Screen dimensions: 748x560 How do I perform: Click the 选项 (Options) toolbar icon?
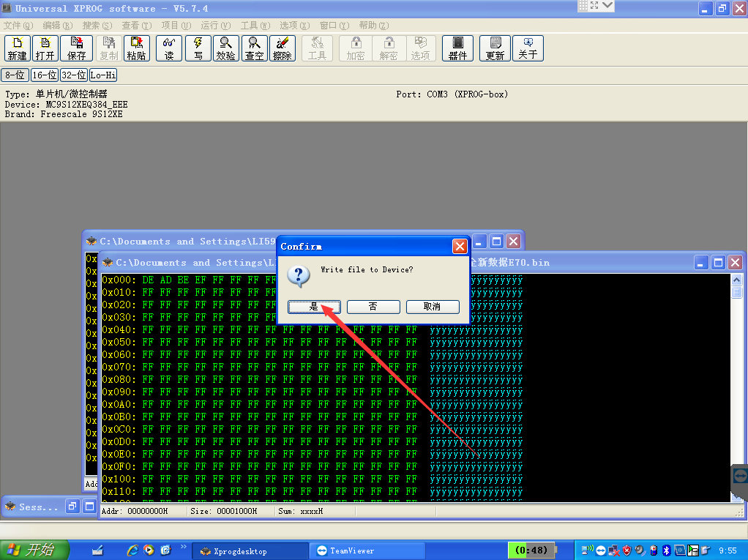[420, 48]
